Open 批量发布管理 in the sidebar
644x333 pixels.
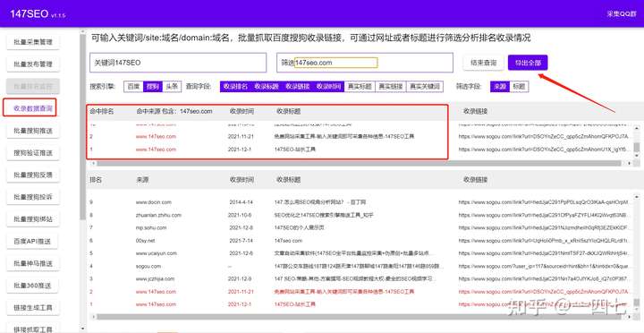click(x=33, y=64)
